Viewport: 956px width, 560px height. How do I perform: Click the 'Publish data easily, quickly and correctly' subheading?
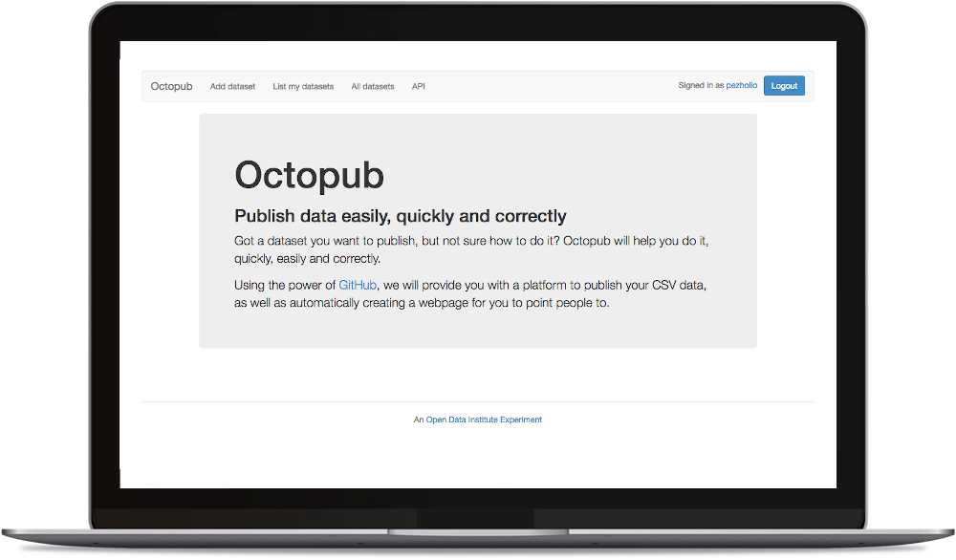[401, 216]
